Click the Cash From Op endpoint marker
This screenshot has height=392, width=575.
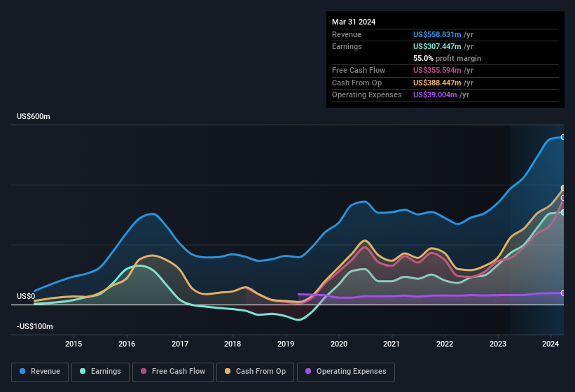(x=563, y=188)
